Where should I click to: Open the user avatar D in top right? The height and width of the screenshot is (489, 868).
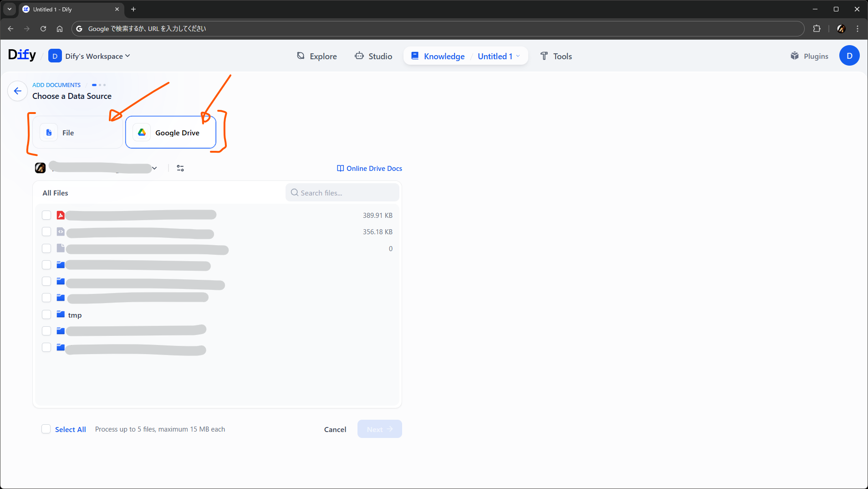(x=849, y=56)
